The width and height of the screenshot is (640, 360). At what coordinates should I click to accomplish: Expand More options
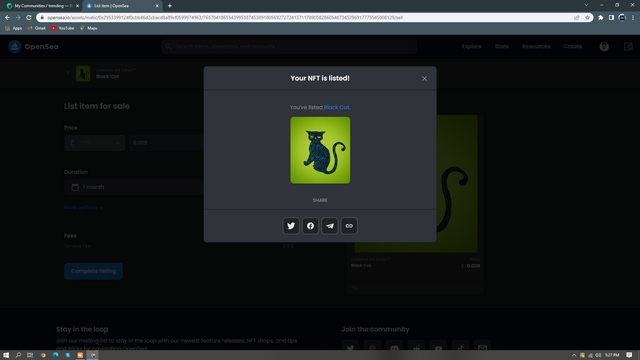(x=84, y=207)
